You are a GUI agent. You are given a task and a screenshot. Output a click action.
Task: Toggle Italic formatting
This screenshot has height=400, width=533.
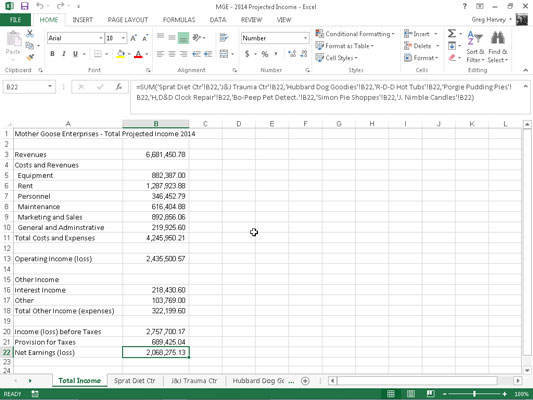click(64, 54)
